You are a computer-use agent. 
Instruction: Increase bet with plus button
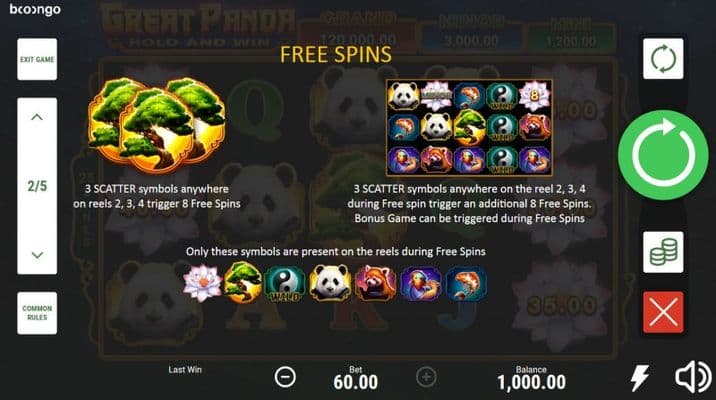coord(426,377)
